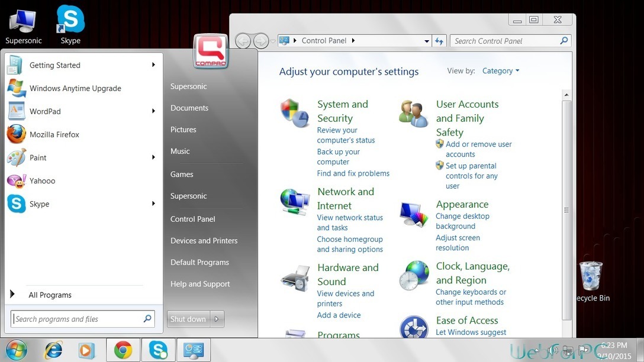Screen dimensions: 644x362
Task: Select Devices and Printers in Start menu
Action: [x=204, y=241]
